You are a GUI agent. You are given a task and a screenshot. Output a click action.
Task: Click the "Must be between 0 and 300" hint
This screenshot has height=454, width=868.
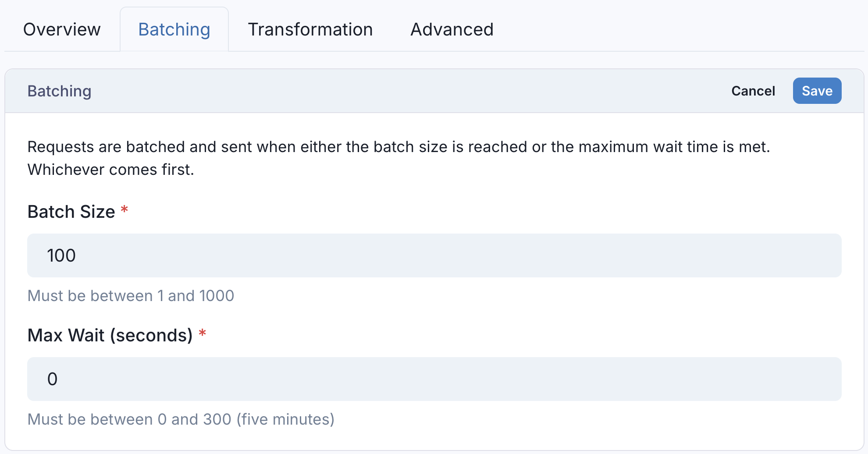[x=129, y=419]
